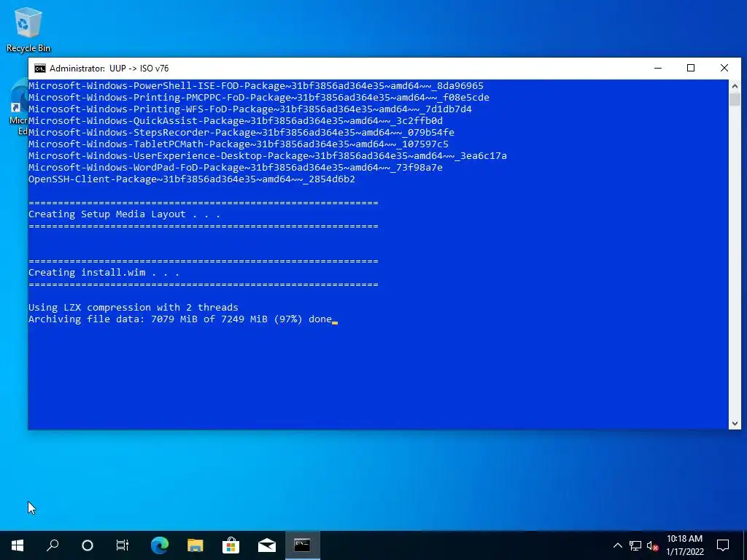Click the UserExperience-Desktop-Package line

click(267, 156)
